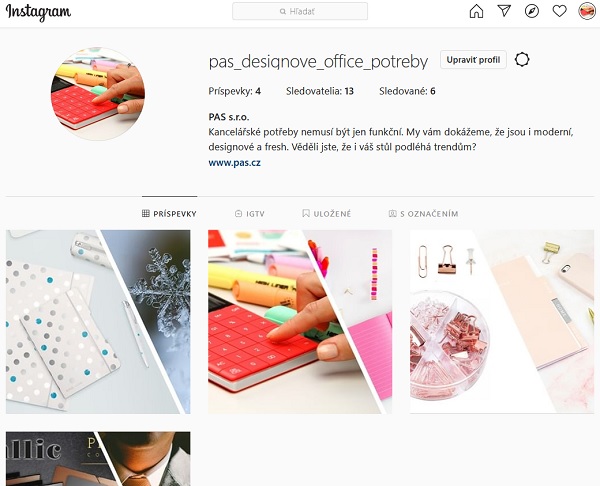This screenshot has width=600, height=486.
Task: Switch to the PRÍSPEVKY tab
Action: click(169, 214)
